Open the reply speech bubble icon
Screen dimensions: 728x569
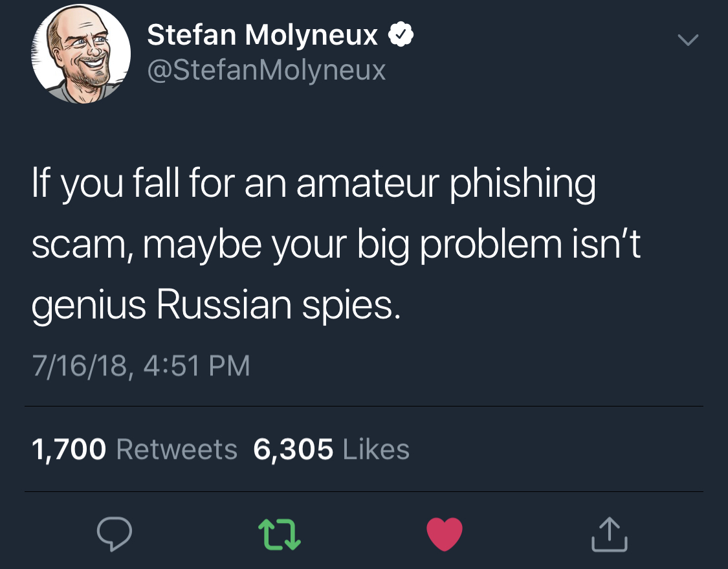point(114,533)
